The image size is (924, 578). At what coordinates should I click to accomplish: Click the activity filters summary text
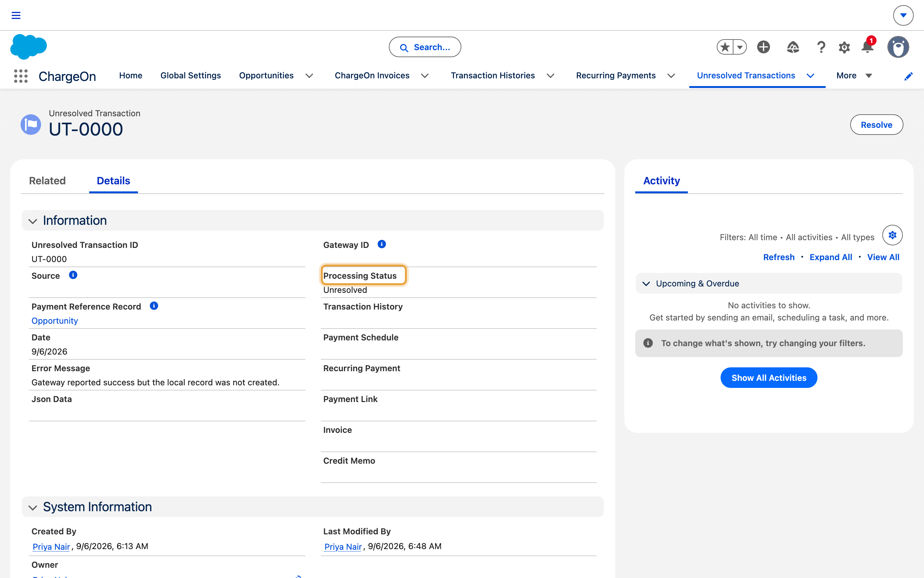[x=797, y=237]
